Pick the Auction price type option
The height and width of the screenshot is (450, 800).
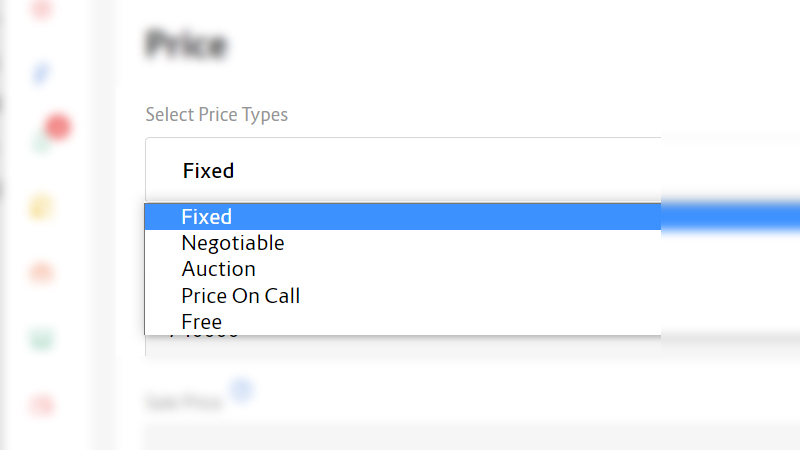[219, 269]
